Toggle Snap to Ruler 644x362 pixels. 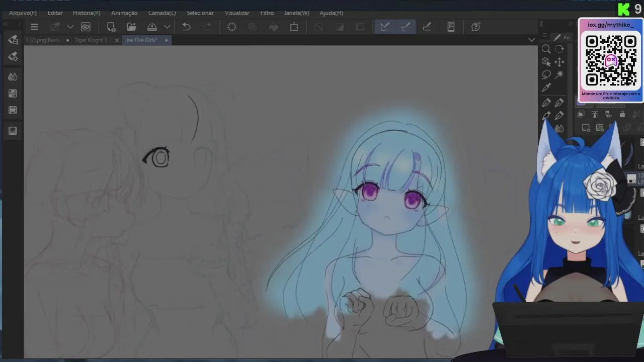(x=385, y=27)
